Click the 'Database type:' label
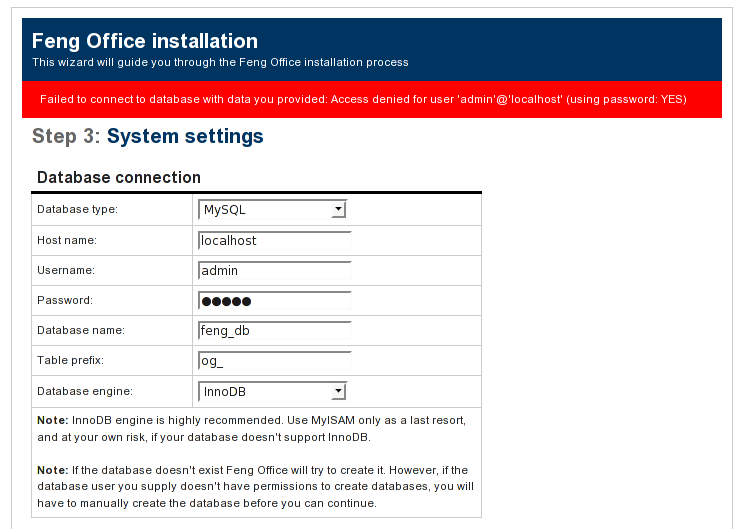Viewport: 744px width, 529px height. 77,209
